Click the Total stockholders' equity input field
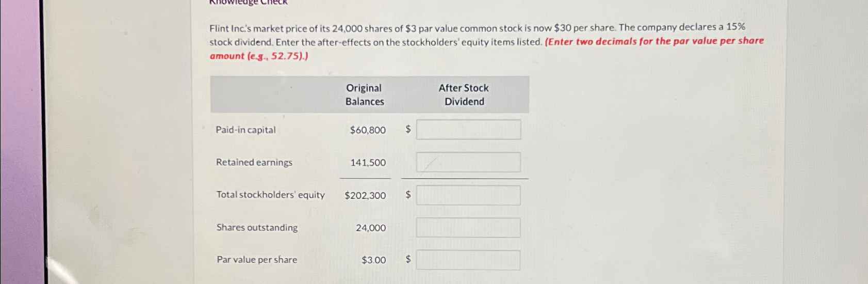868x284 pixels. pos(468,195)
